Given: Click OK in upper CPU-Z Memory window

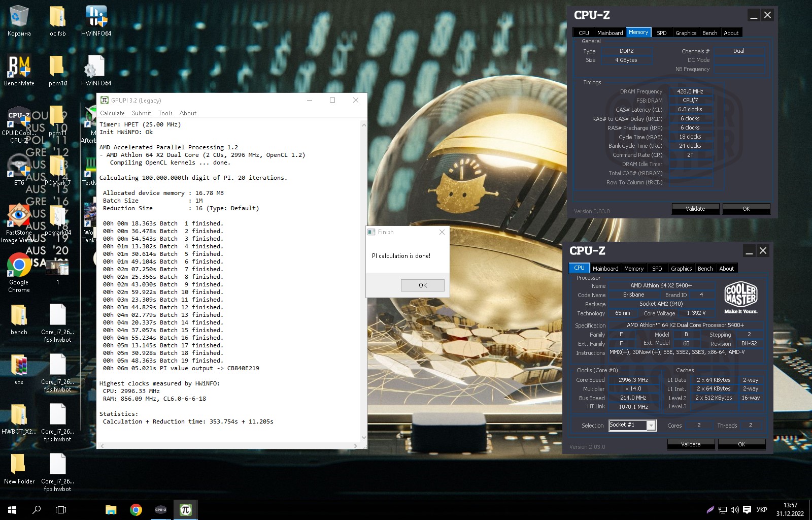Looking at the screenshot, I should 746,209.
